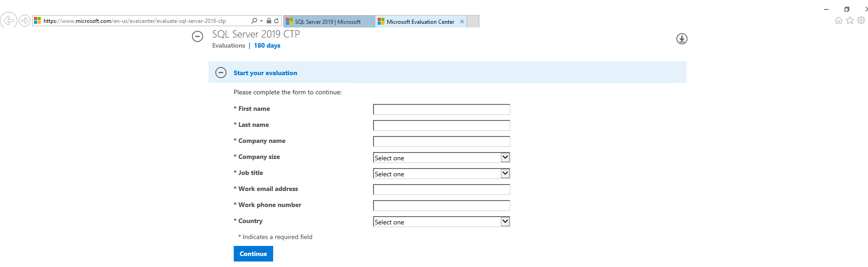This screenshot has width=868, height=267.
Task: Open the browser Home icon
Action: [x=839, y=20]
